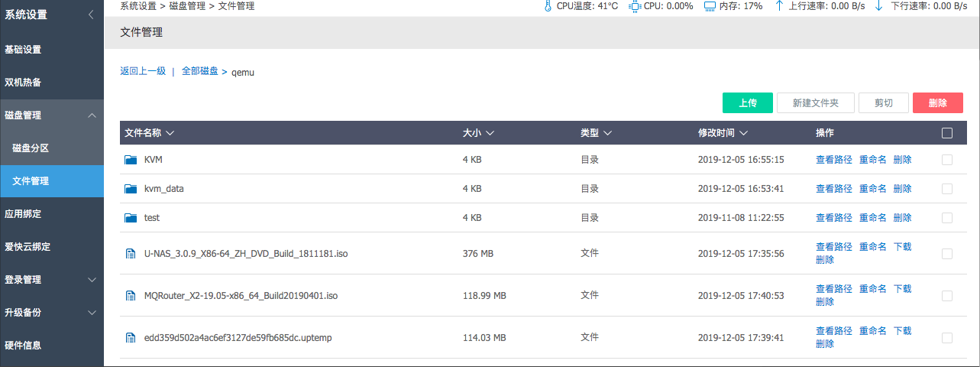Click 删除 for KVM folder
Viewport: 980px width, 367px height.
coord(903,160)
